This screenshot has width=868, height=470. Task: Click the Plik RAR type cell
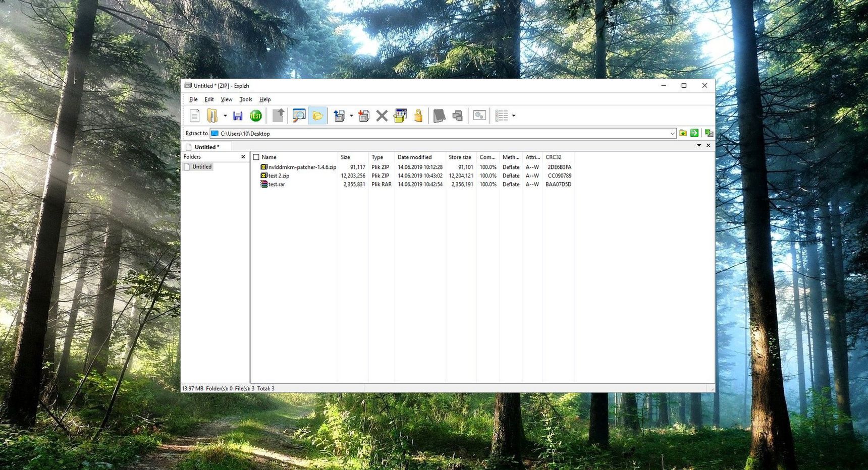click(x=381, y=184)
